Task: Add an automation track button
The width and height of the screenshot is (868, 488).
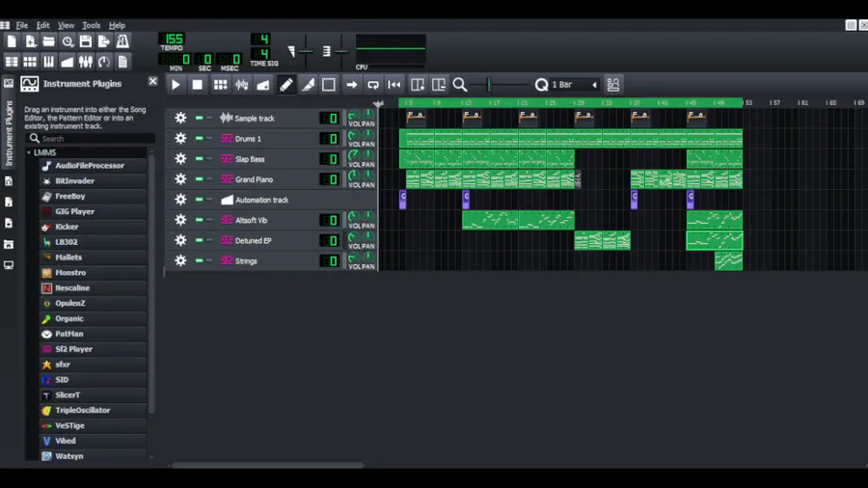Action: coord(263,85)
